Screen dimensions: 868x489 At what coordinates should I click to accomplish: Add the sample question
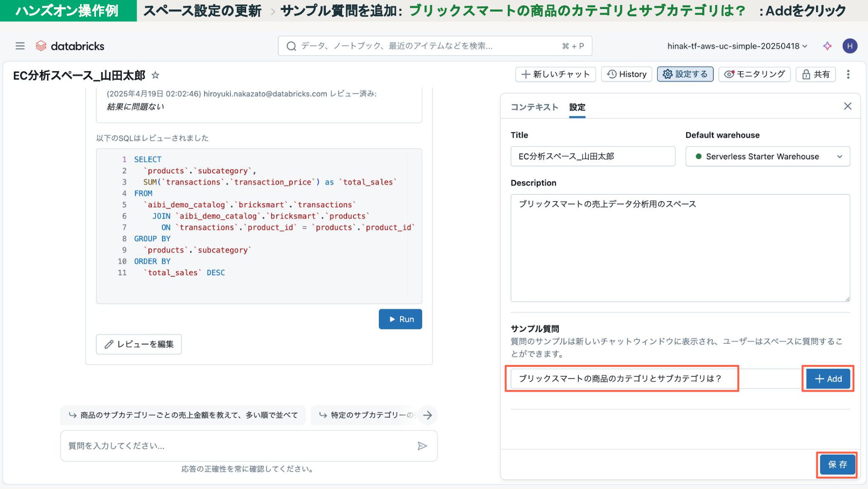(828, 379)
